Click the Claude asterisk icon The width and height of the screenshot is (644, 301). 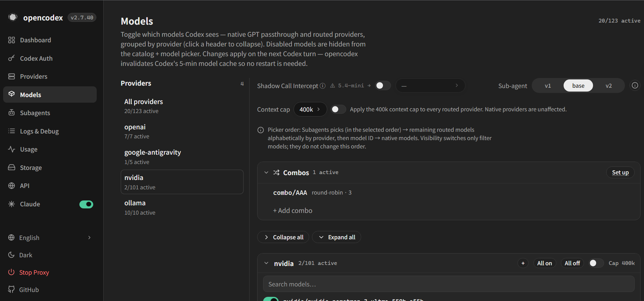[11, 204]
